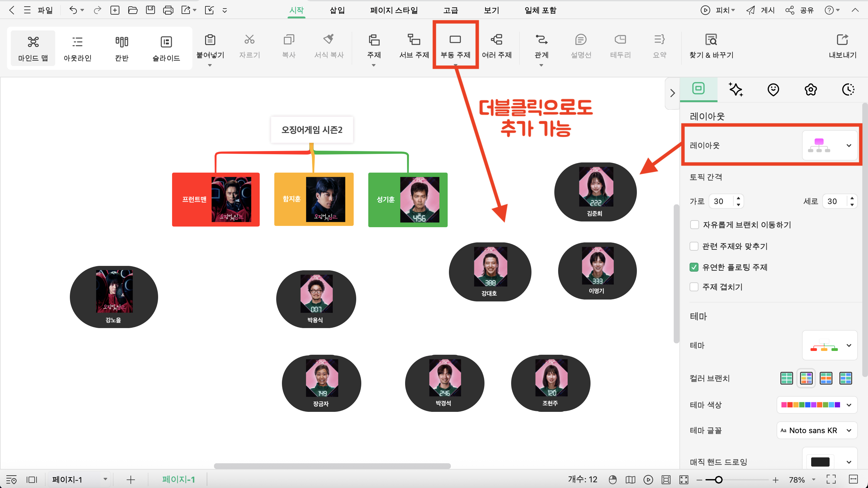Image resolution: width=868 pixels, height=488 pixels.
Task: Open the AI sparkle panel tab
Action: [736, 89]
